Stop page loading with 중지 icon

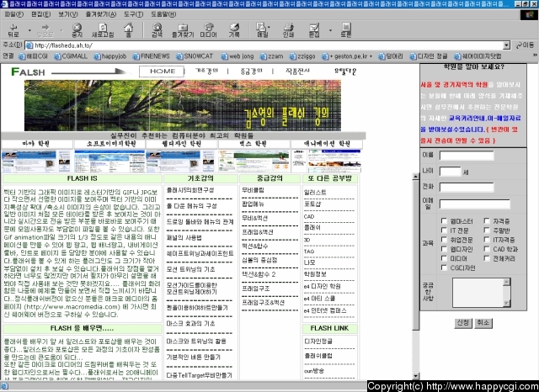pos(77,30)
